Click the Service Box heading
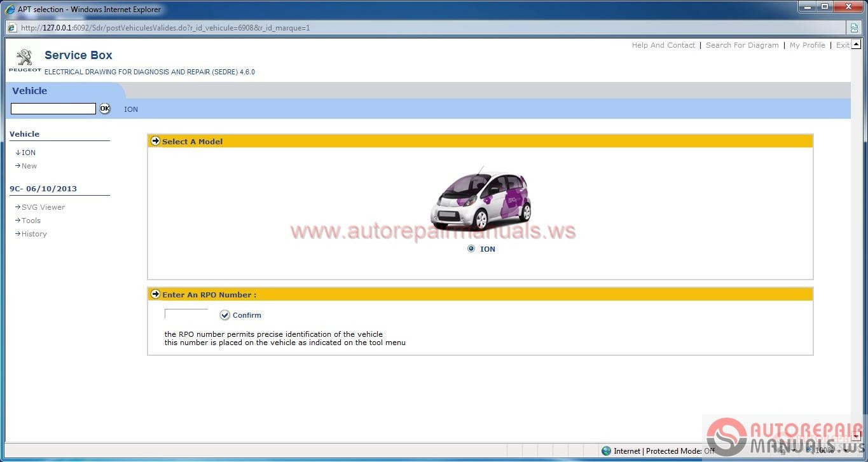This screenshot has width=868, height=462. pos(78,55)
